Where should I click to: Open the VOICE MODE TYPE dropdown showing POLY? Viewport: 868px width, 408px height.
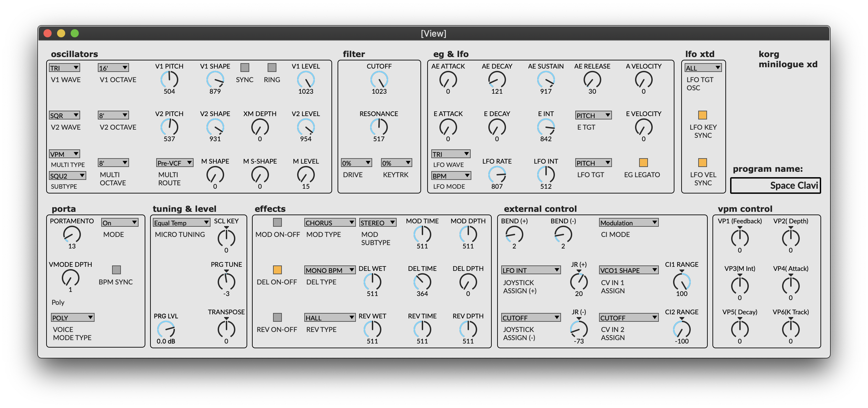[x=73, y=318]
